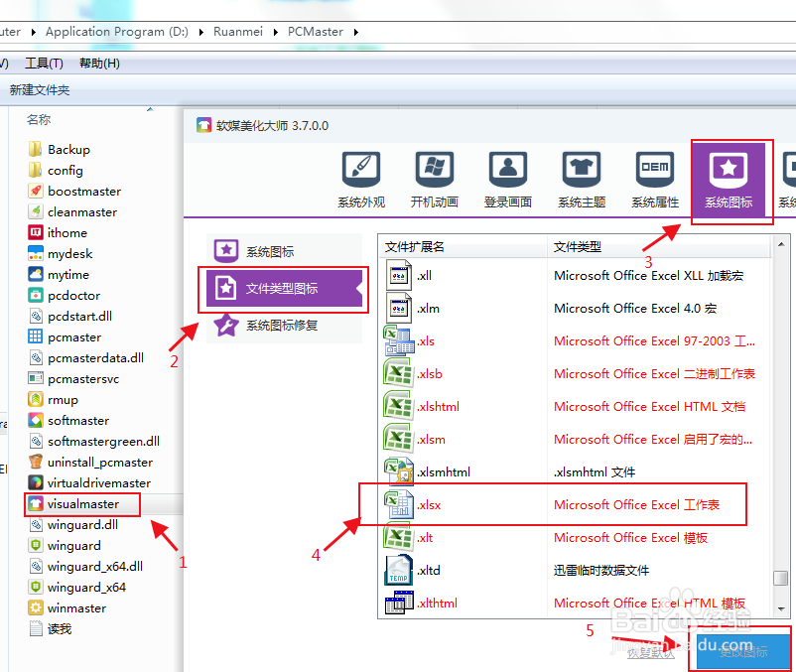796x672 pixels.
Task: Select the .xlsmhtml file type icon
Action: pyautogui.click(x=399, y=472)
